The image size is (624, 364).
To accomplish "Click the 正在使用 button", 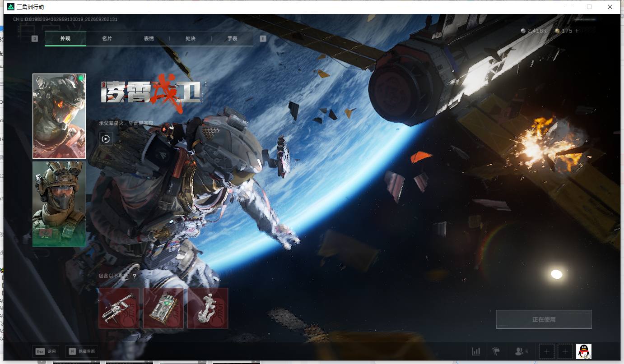I will point(544,319).
